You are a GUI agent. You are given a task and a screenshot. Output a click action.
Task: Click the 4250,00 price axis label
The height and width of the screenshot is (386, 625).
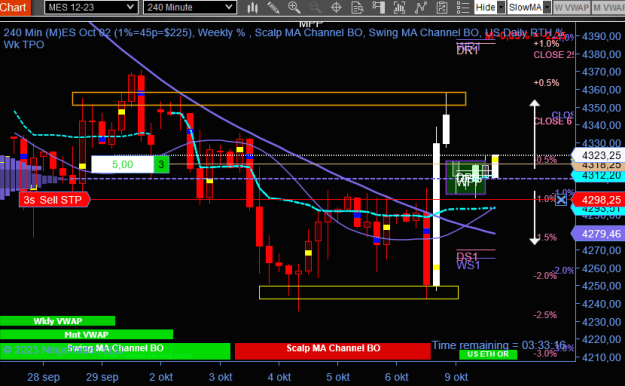click(x=601, y=286)
